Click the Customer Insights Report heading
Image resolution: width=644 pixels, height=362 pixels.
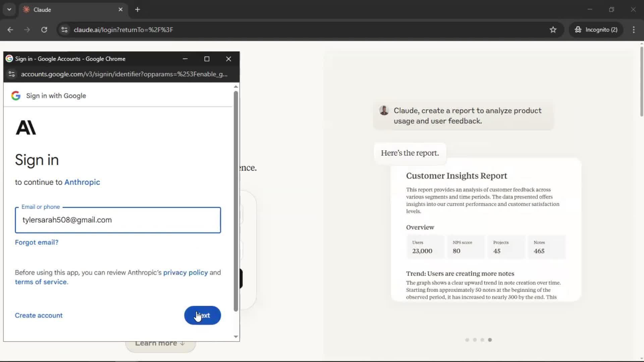pos(457,176)
